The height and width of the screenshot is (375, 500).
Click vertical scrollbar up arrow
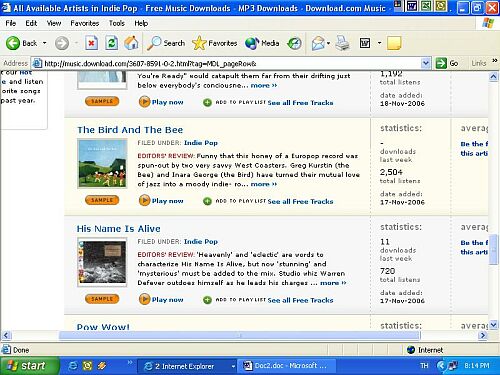(x=494, y=77)
